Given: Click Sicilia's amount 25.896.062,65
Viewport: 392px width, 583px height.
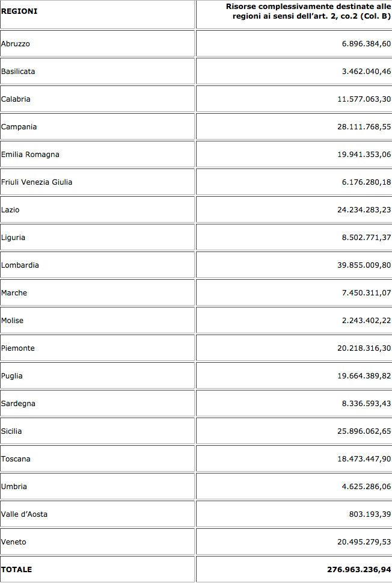Looking at the screenshot, I should click(x=364, y=431).
